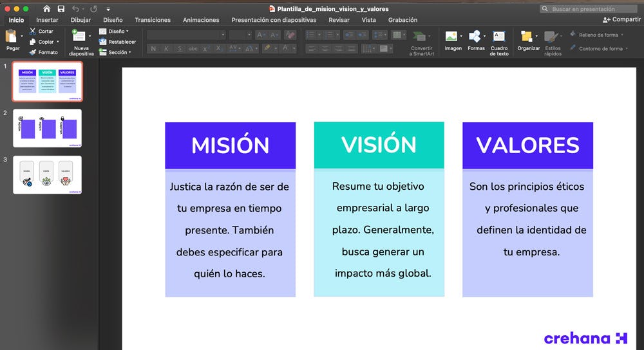Click the Home icon in title bar
The height and width of the screenshot is (350, 644).
tap(46, 8)
